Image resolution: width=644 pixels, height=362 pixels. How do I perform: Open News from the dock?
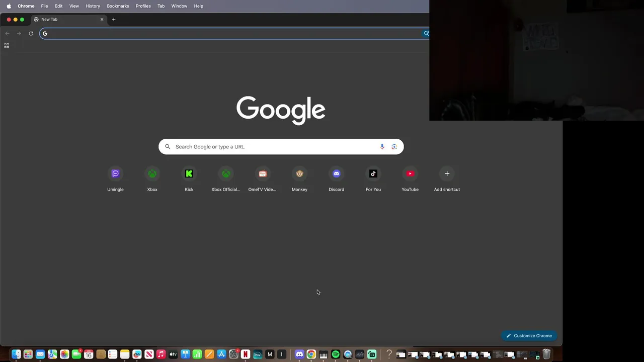pos(149,354)
